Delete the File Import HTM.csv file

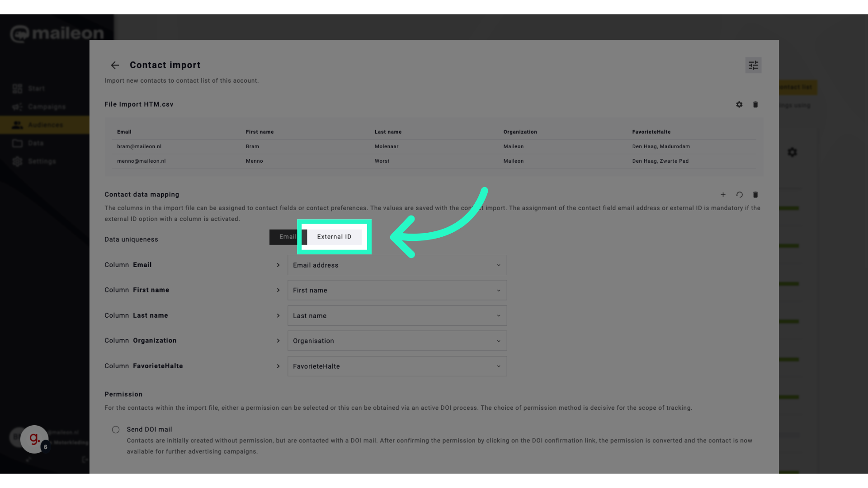click(755, 104)
